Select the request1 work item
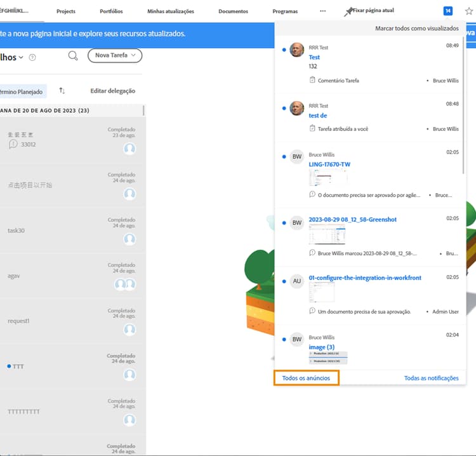Image resolution: width=476 pixels, height=456 pixels. coord(72,321)
